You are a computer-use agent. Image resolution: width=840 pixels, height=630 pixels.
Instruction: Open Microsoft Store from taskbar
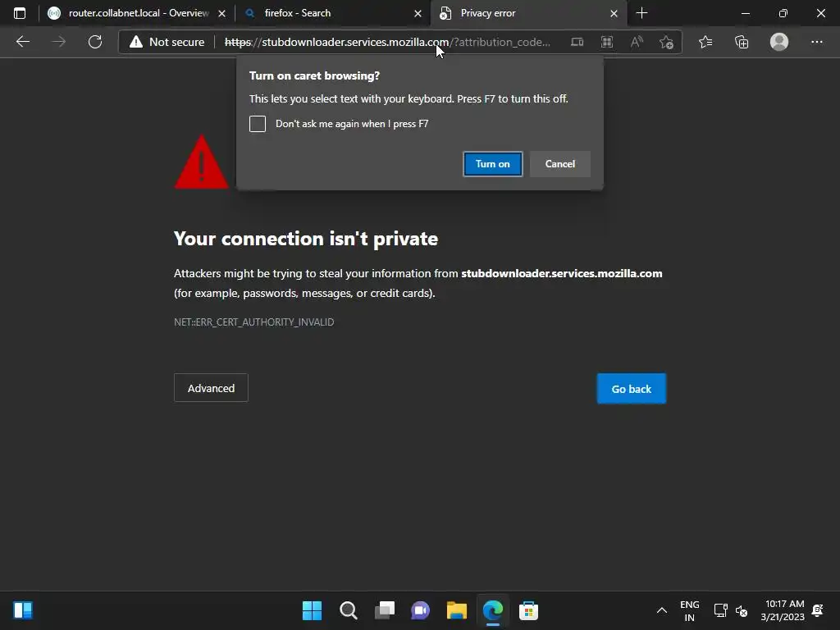pyautogui.click(x=529, y=610)
